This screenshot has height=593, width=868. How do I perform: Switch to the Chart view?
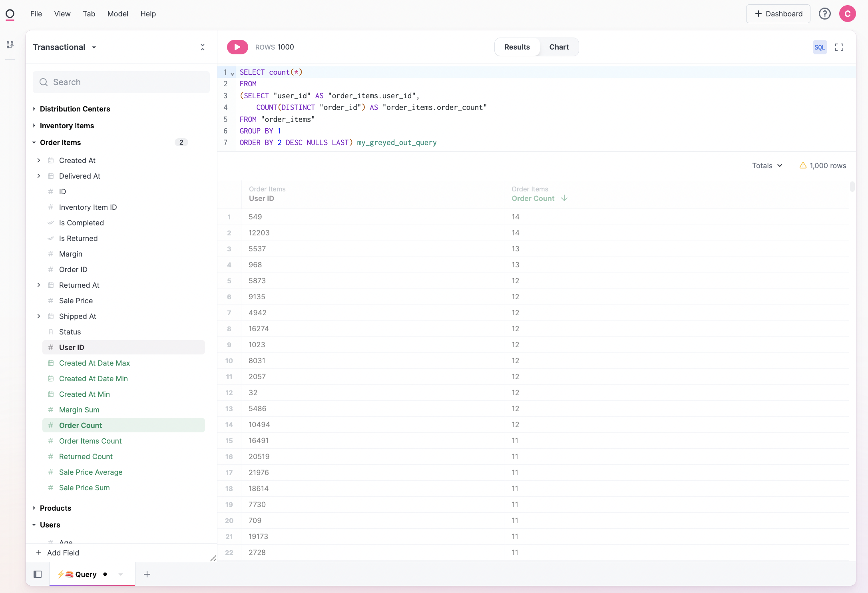tap(559, 47)
